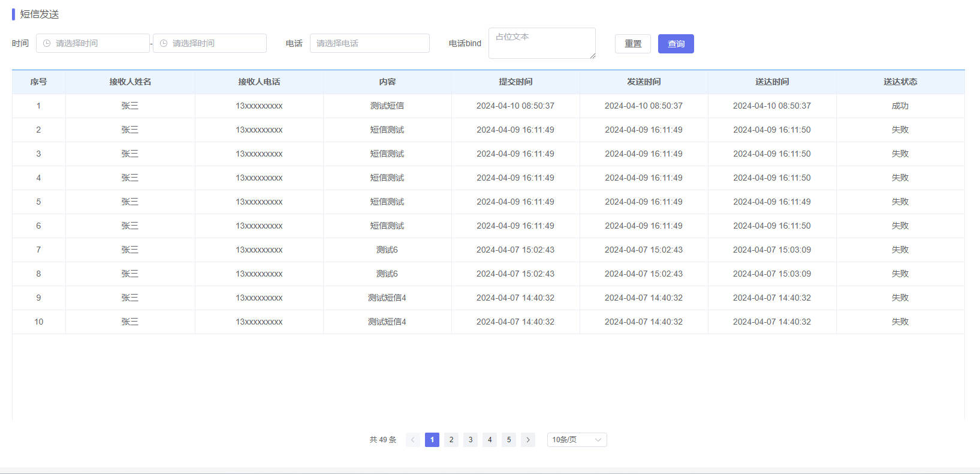The image size is (980, 474).
Task: Select page 1 in pagination
Action: [432, 440]
